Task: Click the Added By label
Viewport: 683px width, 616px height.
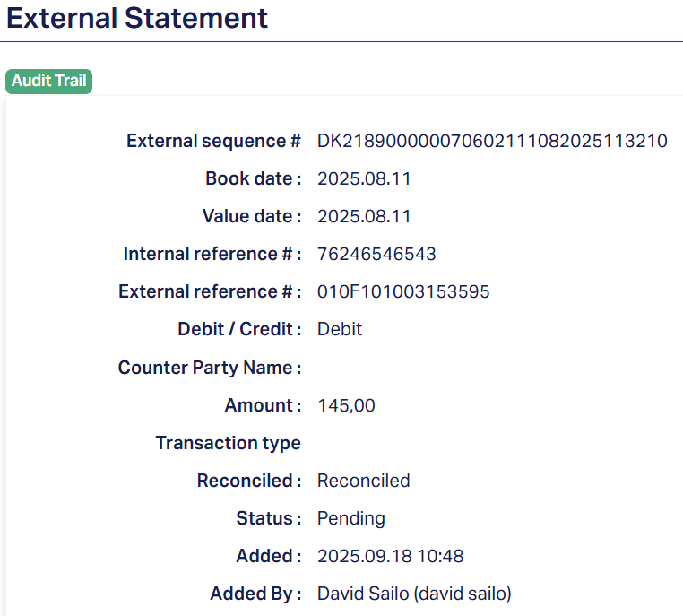Action: click(x=255, y=594)
